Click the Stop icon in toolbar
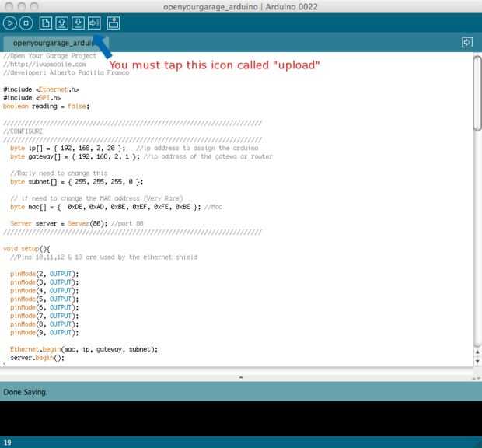Image resolution: width=482 pixels, height=448 pixels. pyautogui.click(x=26, y=23)
